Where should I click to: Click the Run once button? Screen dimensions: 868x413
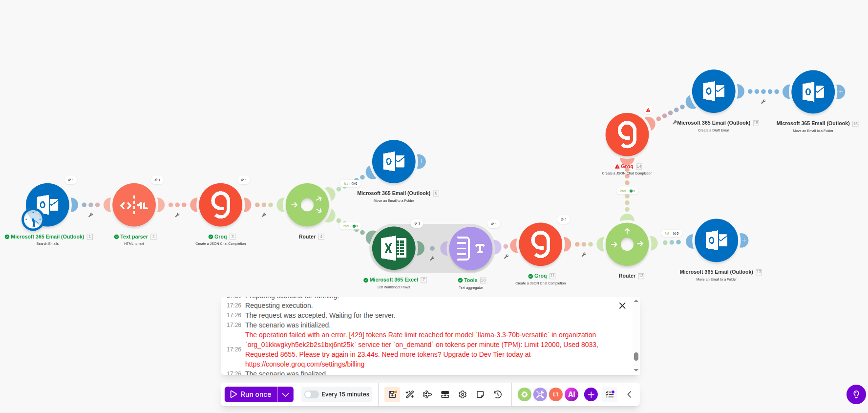point(251,394)
